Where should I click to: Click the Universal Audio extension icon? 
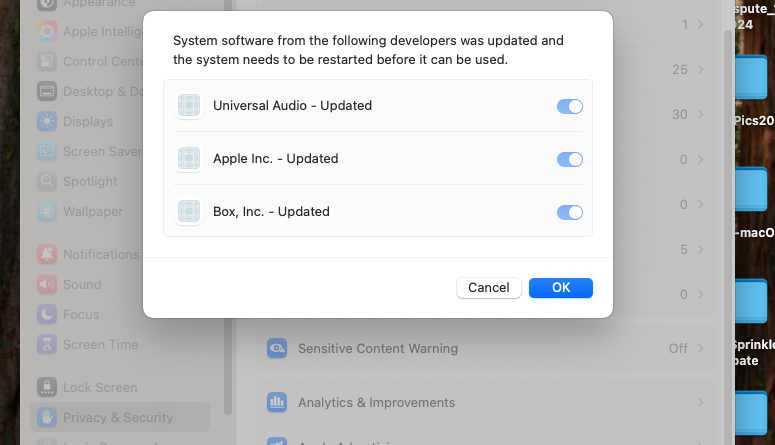189,106
